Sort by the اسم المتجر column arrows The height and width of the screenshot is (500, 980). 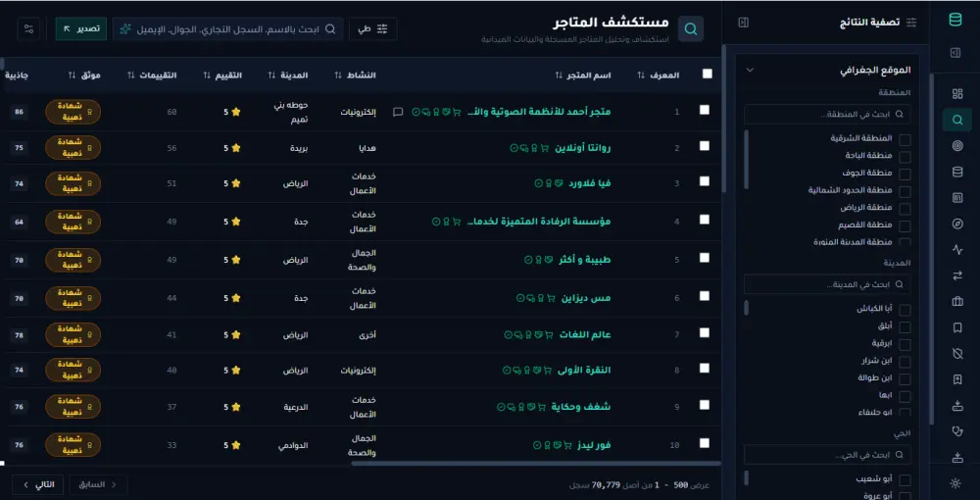(559, 75)
